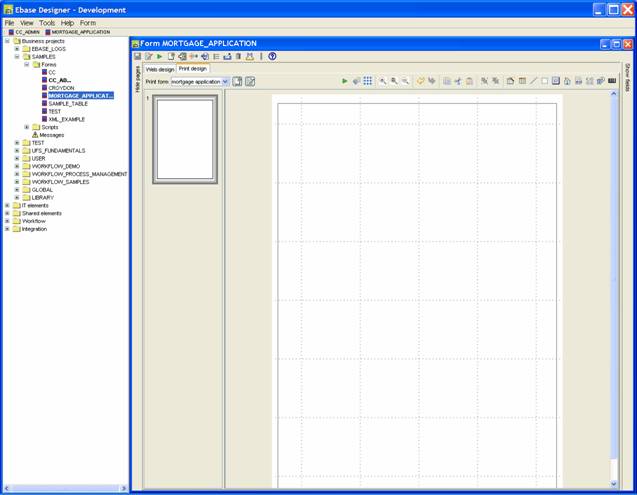Click the edit print form properties icon

click(x=250, y=81)
